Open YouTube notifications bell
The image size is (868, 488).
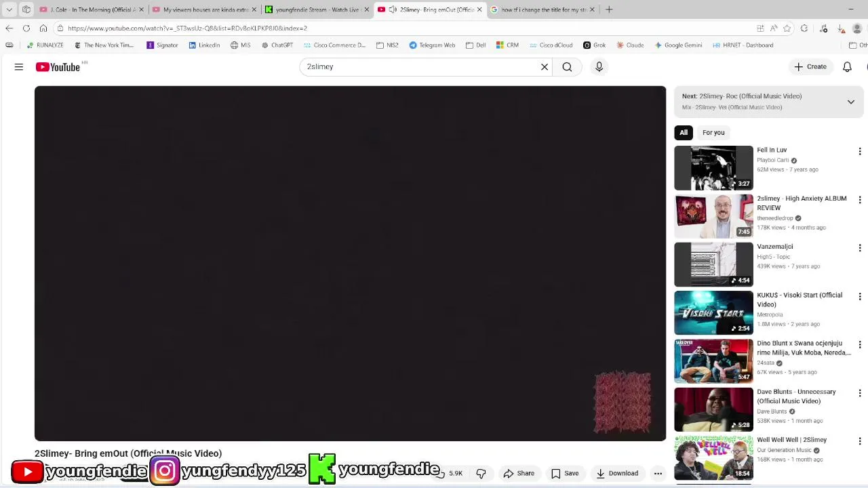point(847,66)
